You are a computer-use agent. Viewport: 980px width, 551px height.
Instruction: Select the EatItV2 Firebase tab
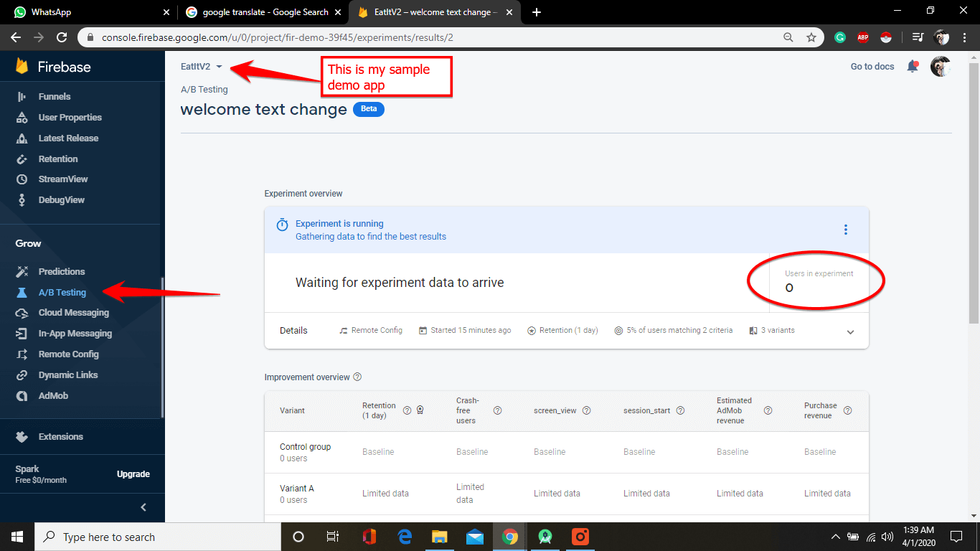(x=435, y=12)
